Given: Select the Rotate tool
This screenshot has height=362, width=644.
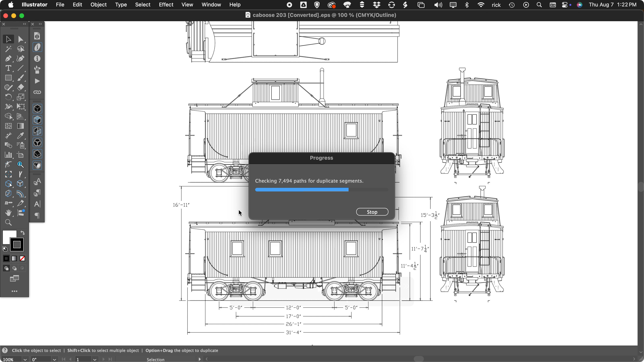Looking at the screenshot, I should tap(8, 97).
